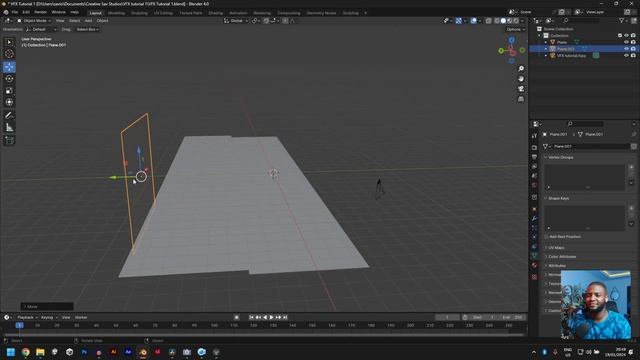Open the Render menu
This screenshot has width=640, height=360.
pos(40,12)
